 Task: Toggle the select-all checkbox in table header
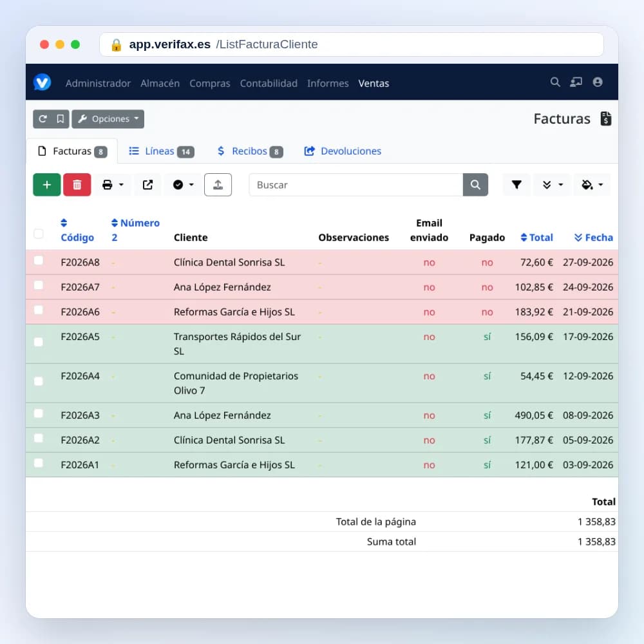39,234
